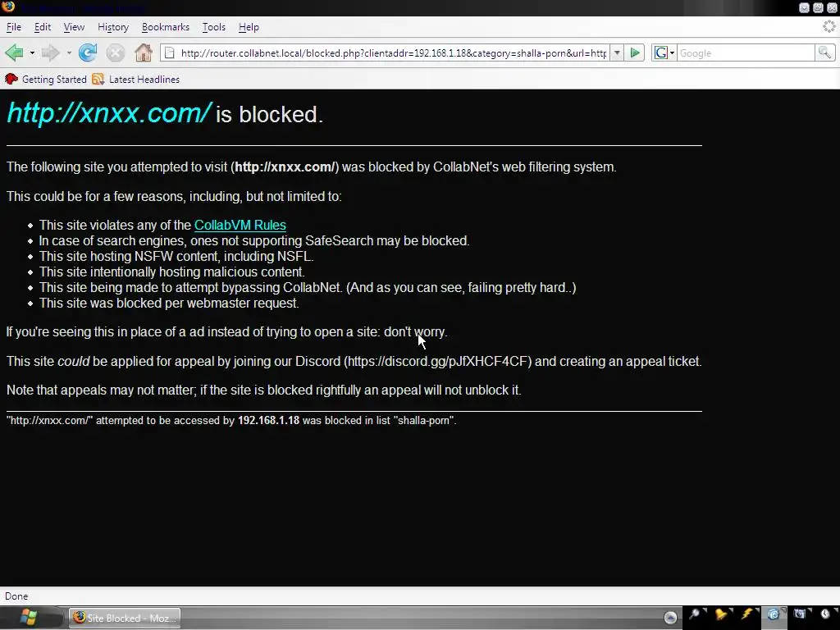This screenshot has width=840, height=630.
Task: Click the lightning bolt tray icon
Action: coord(746,614)
